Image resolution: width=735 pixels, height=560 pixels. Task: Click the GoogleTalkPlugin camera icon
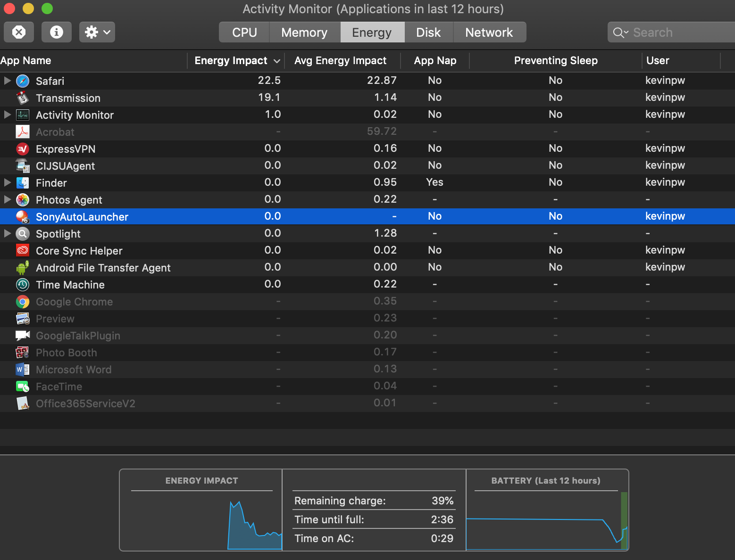click(x=23, y=336)
